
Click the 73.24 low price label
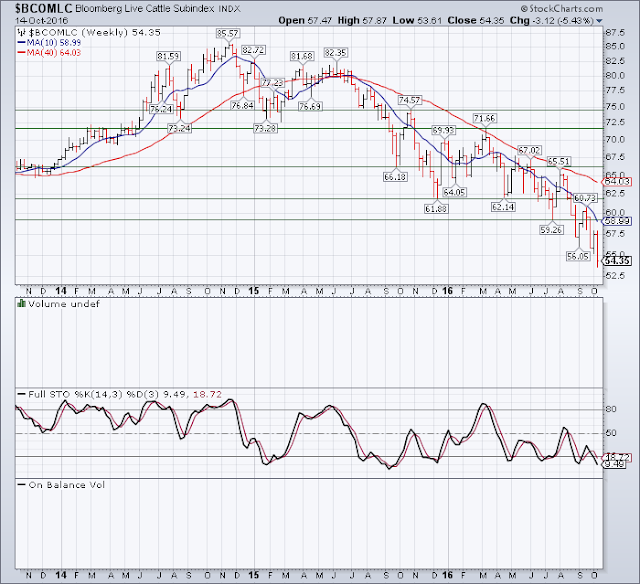[x=180, y=128]
